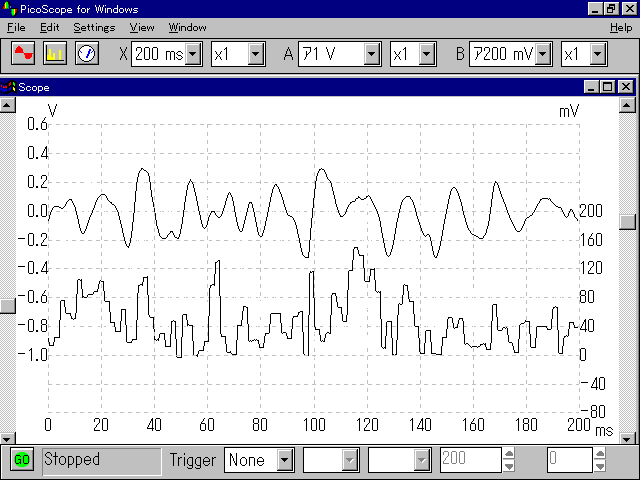Click the Scope window icon
This screenshot has width=640, height=480.
pyautogui.click(x=8, y=87)
